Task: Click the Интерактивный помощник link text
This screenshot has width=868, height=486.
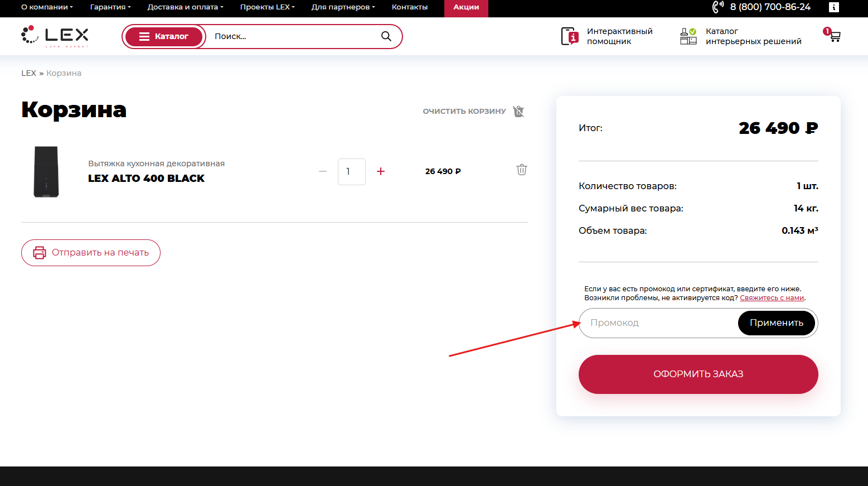Action: pyautogui.click(x=619, y=36)
